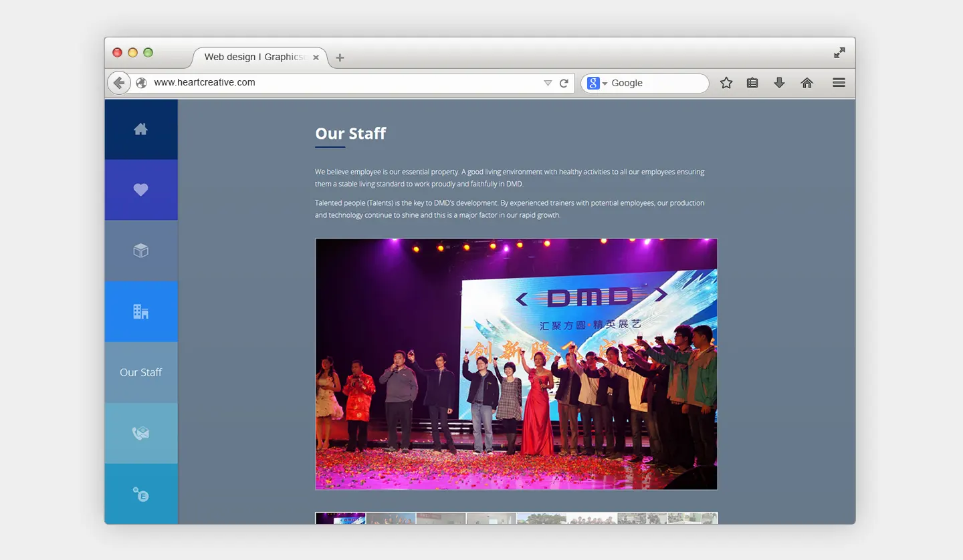The image size is (963, 560).
Task: Show bookmarks list icon in toolbar
Action: 752,83
